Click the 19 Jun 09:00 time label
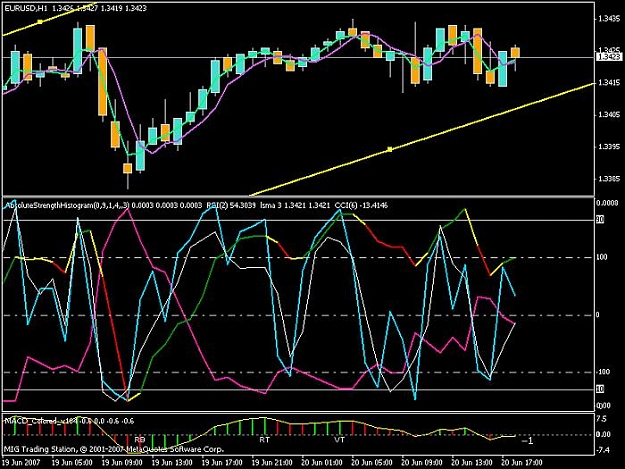This screenshot has height=469, width=625. [122, 463]
